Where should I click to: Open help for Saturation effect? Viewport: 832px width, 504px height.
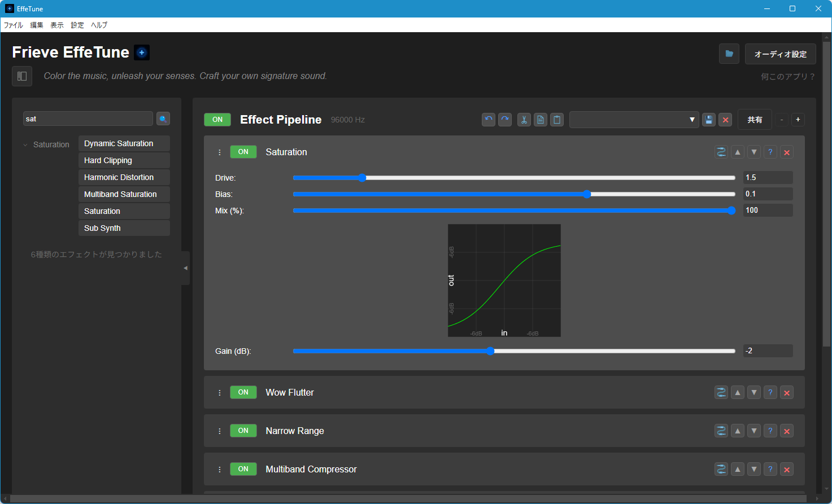(770, 152)
